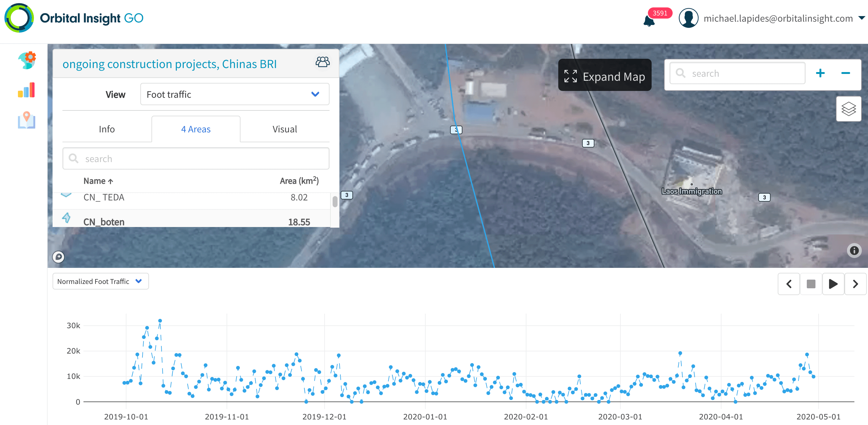
Task: Click the CN_boten polygon shape icon
Action: coord(66,218)
